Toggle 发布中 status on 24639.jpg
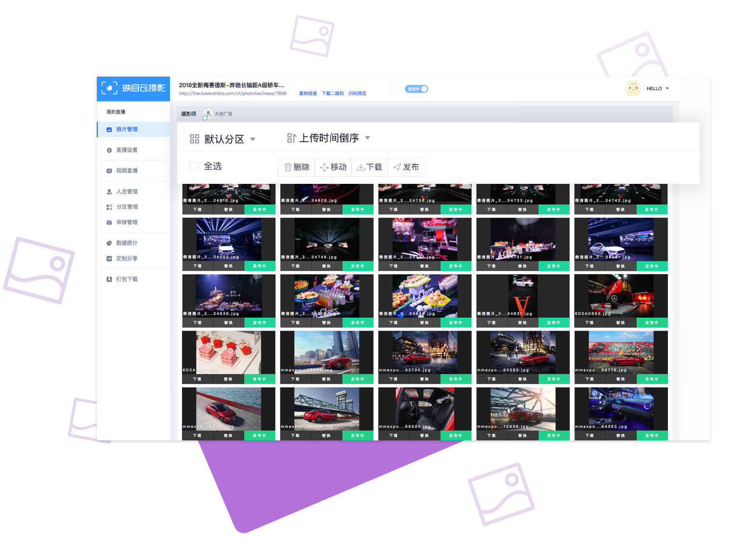This screenshot has height=541, width=756. point(260,322)
